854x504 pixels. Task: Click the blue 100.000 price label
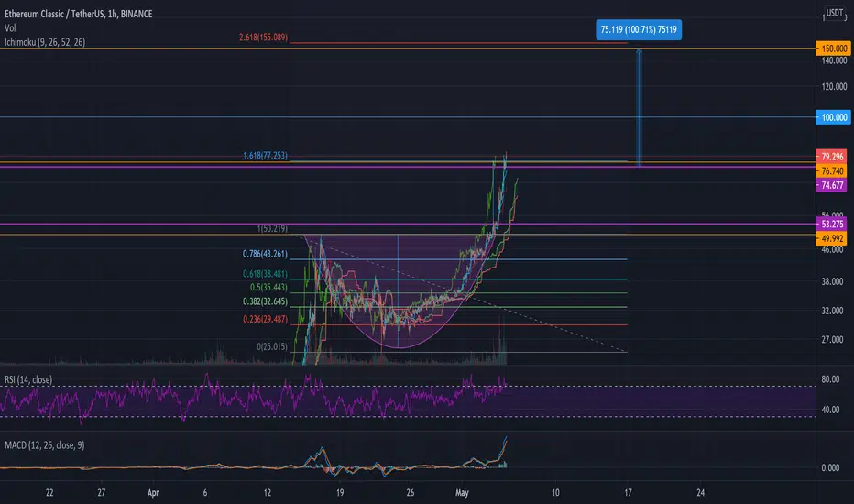click(x=833, y=117)
